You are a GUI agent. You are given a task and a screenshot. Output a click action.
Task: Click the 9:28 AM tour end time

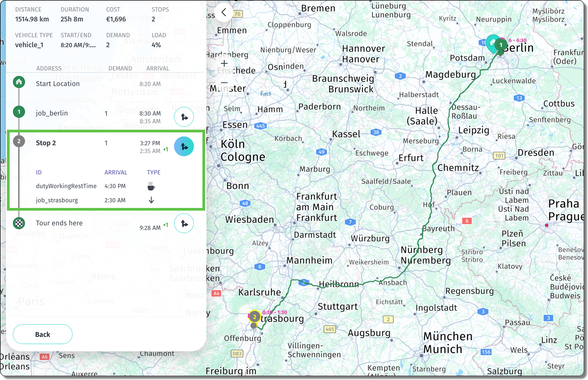point(150,228)
